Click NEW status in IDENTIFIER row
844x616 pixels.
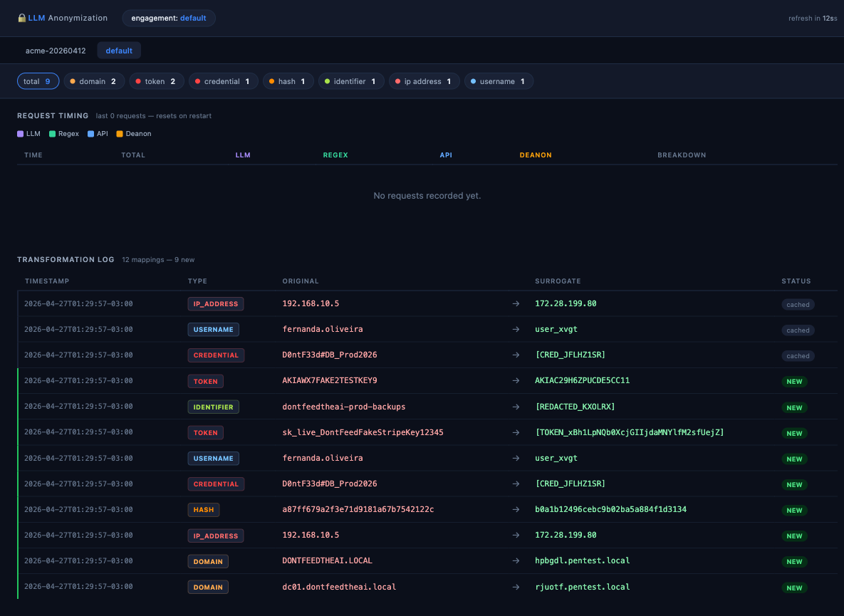click(x=794, y=407)
